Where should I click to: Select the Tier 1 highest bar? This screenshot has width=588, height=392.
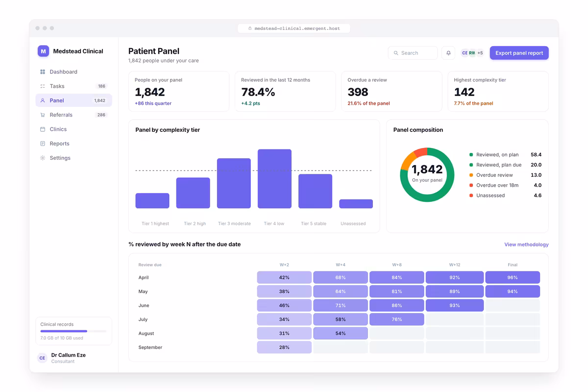pyautogui.click(x=152, y=201)
